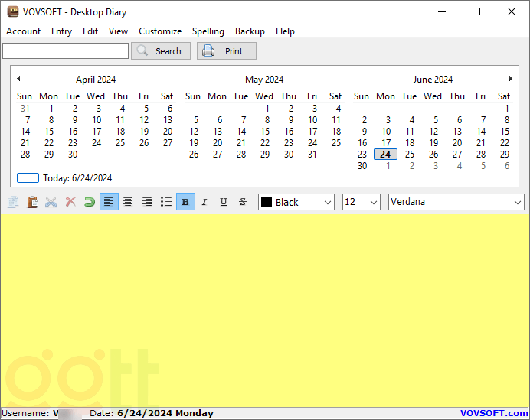Click the scissors Cut icon
The height and width of the screenshot is (420, 530).
51,202
